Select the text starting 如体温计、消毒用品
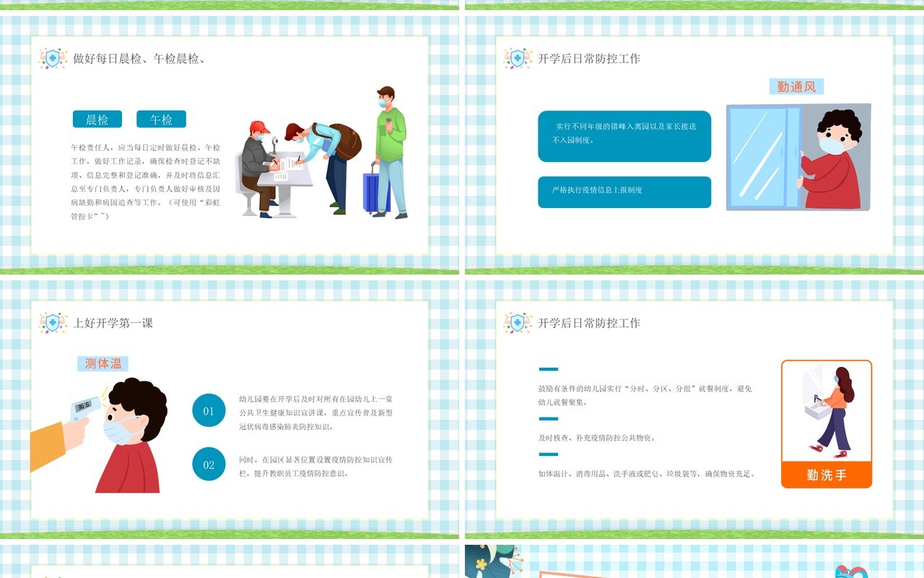 [647, 474]
